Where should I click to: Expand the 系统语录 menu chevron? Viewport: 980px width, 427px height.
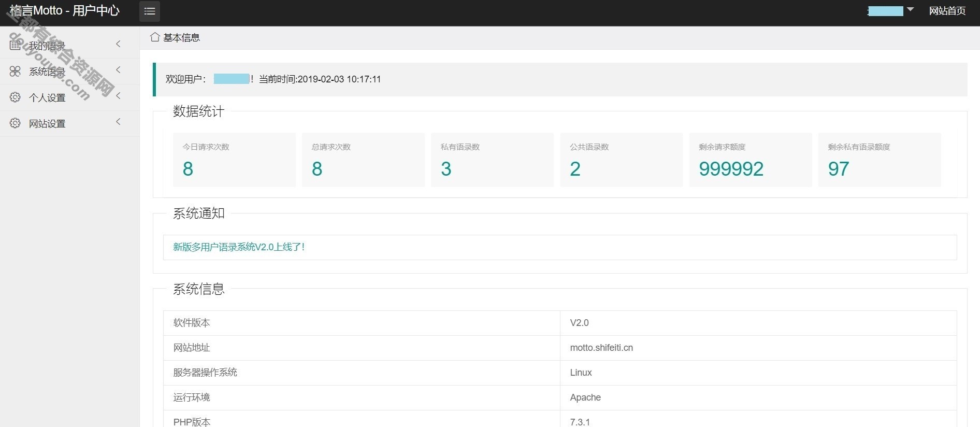coord(119,69)
